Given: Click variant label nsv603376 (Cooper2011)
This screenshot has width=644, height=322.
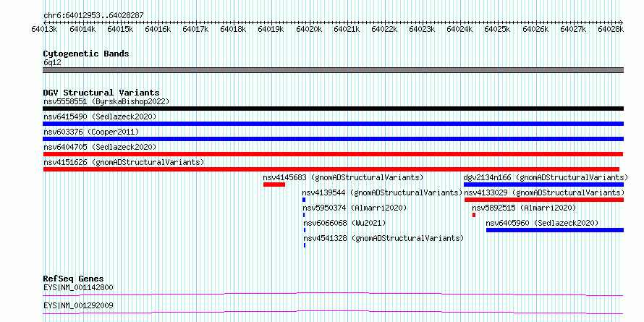Looking at the screenshot, I should click(x=91, y=132).
